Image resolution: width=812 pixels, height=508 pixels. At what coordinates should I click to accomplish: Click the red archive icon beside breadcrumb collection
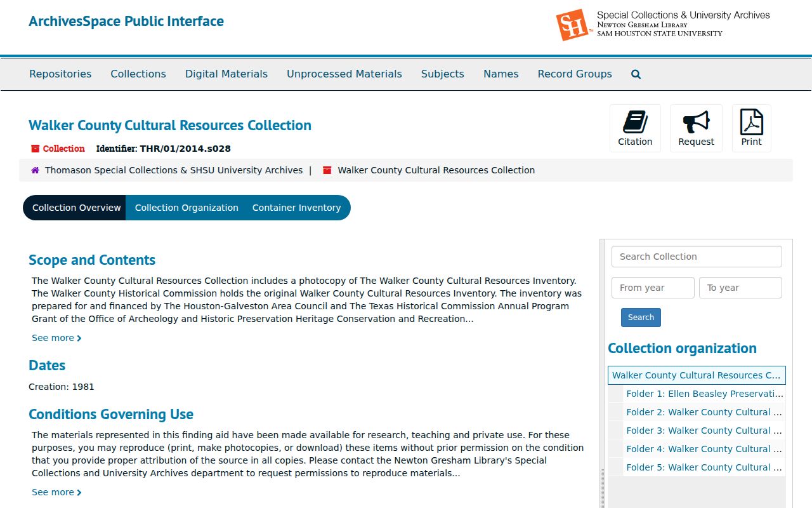(327, 170)
